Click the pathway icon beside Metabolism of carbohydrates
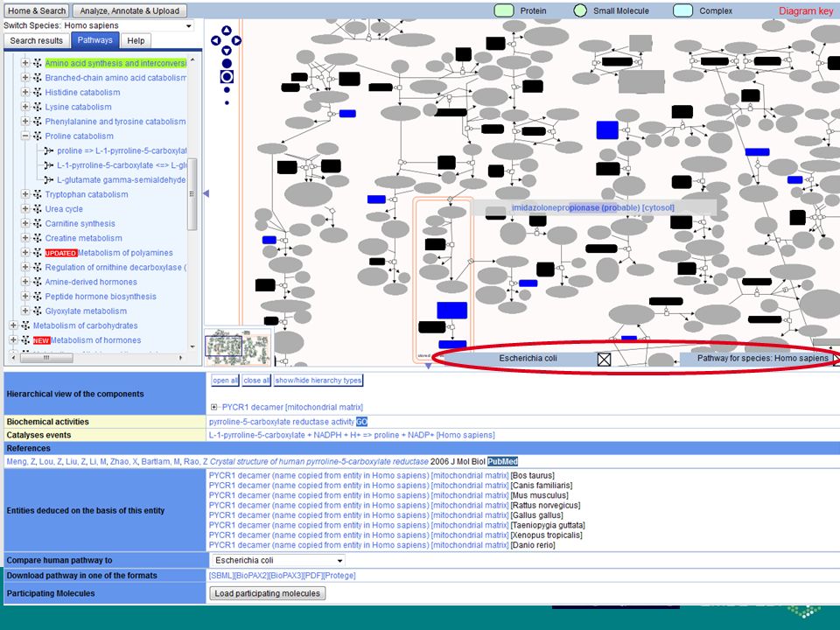The image size is (840, 630). (25, 325)
